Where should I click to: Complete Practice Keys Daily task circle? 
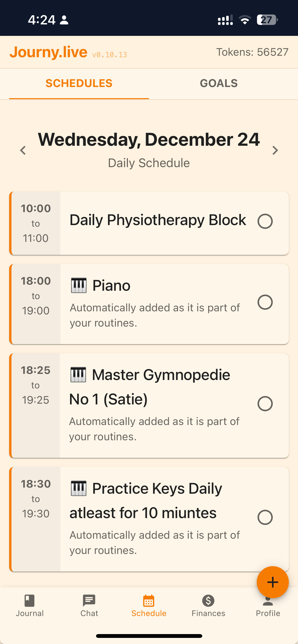pyautogui.click(x=265, y=517)
